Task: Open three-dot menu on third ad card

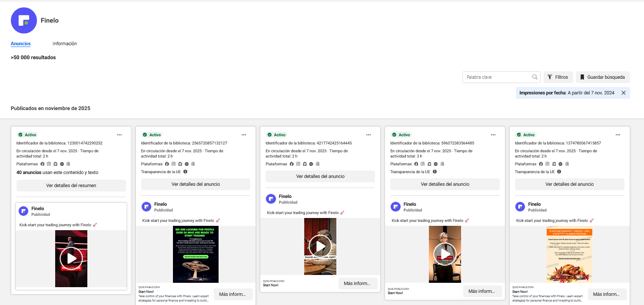Action: point(368,135)
